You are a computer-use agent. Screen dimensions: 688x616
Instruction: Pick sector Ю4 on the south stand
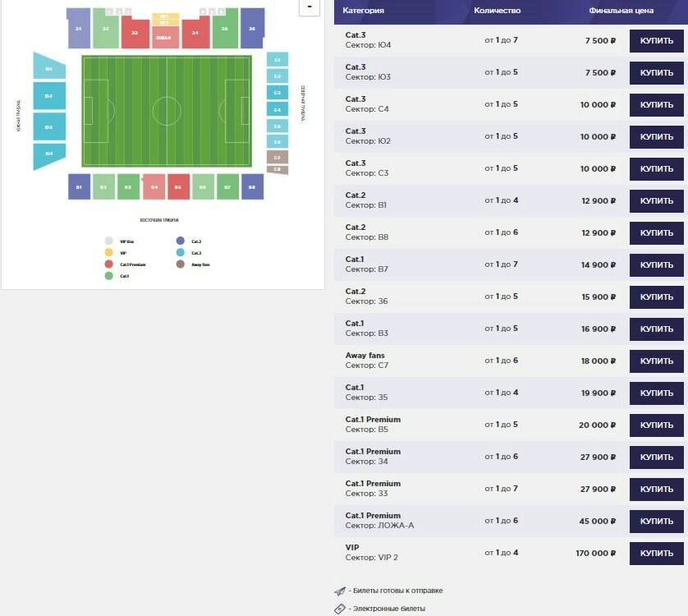click(x=48, y=154)
